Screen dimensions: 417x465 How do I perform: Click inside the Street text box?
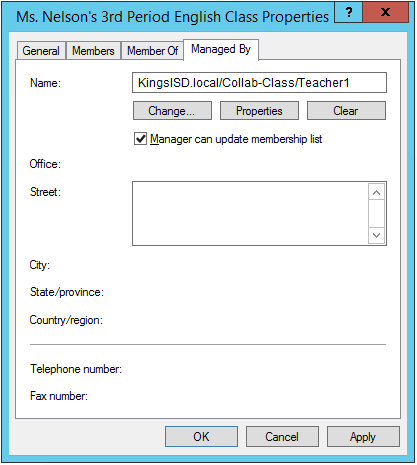[x=250, y=213]
